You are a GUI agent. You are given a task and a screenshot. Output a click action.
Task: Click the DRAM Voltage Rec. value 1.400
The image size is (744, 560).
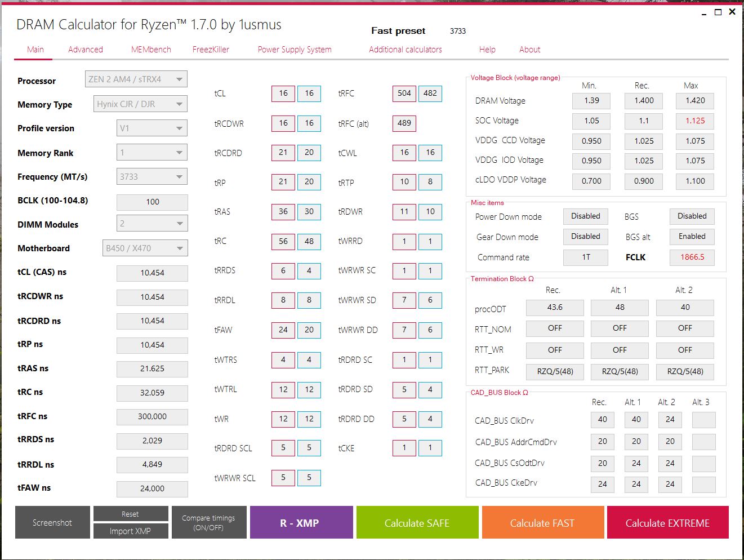[644, 101]
